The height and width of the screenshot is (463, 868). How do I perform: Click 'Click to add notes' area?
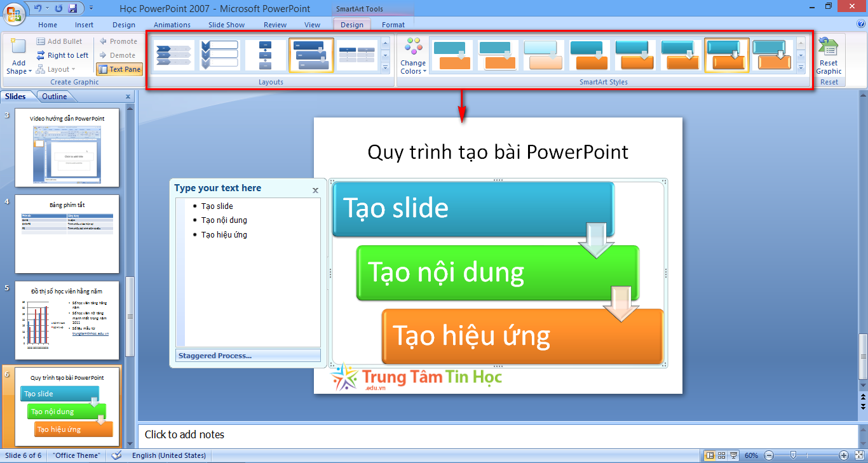[498, 435]
